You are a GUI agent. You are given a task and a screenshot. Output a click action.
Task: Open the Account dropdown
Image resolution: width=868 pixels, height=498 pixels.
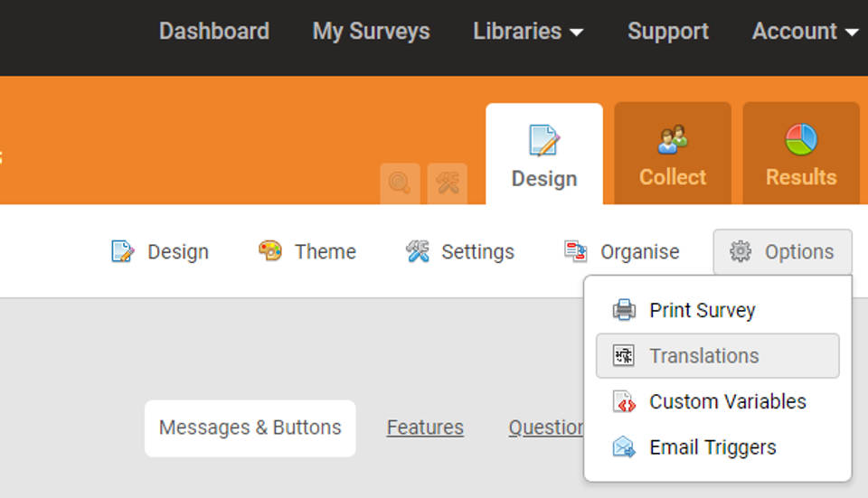(x=805, y=32)
